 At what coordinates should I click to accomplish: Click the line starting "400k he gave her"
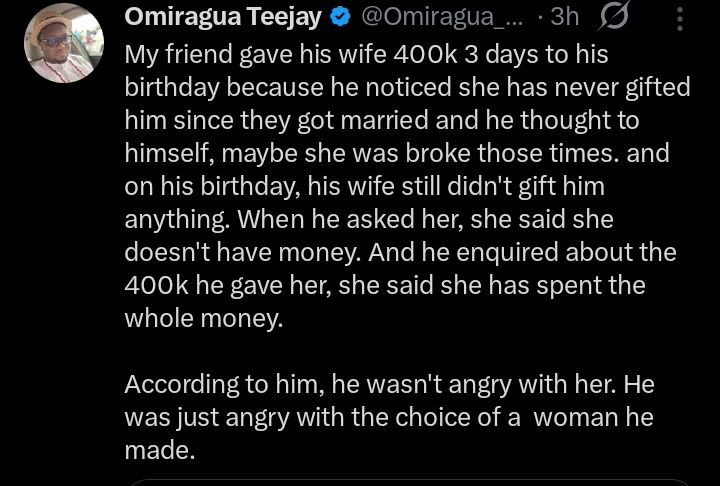385,285
